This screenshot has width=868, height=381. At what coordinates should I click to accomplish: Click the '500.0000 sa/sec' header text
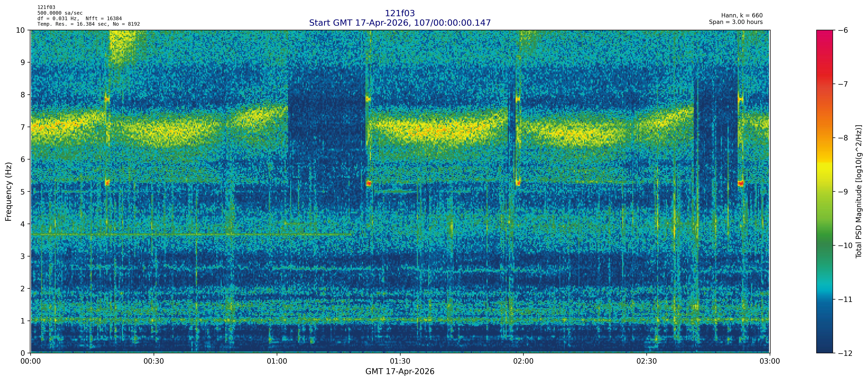60,13
